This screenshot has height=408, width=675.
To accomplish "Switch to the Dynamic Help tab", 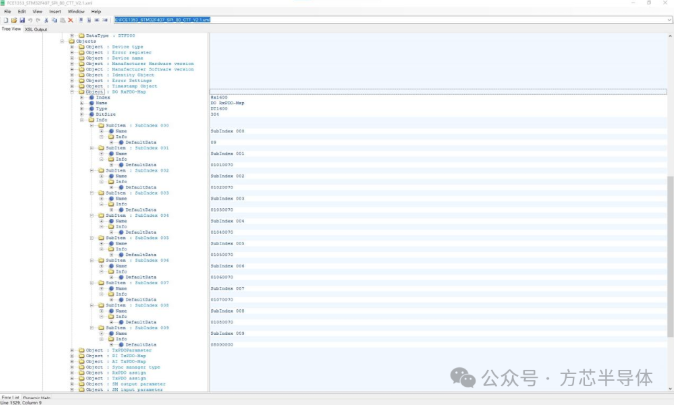I will [x=37, y=398].
